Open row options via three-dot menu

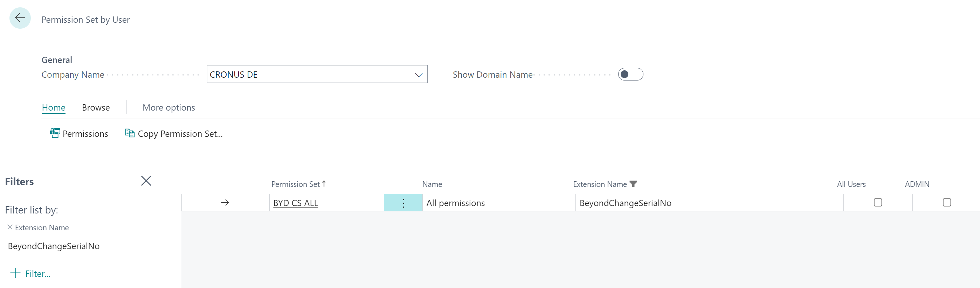[x=403, y=203]
